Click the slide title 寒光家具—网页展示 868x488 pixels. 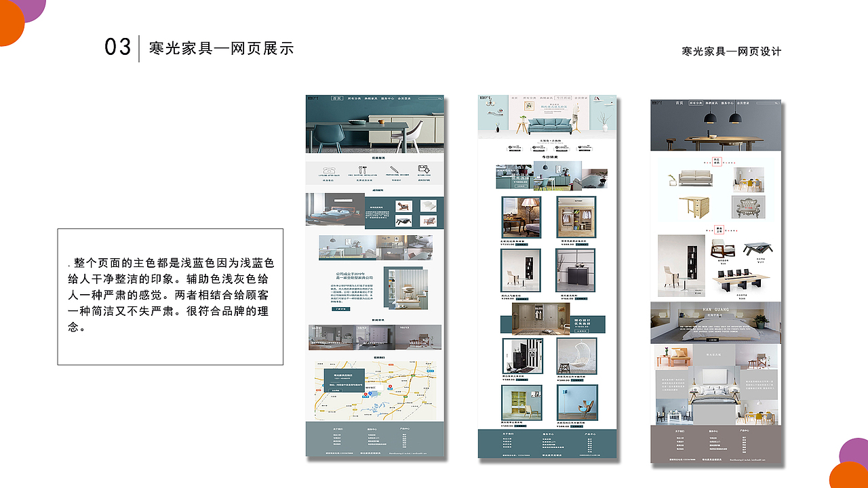(221, 48)
